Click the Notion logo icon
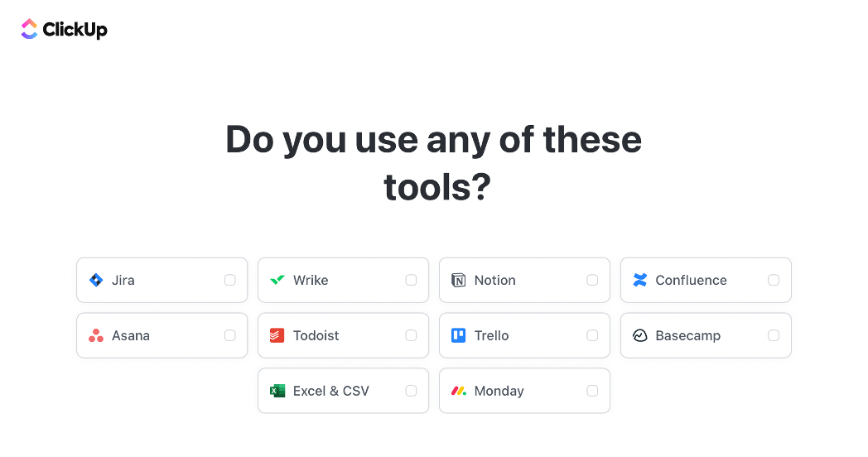This screenshot has width=868, height=457. click(458, 280)
